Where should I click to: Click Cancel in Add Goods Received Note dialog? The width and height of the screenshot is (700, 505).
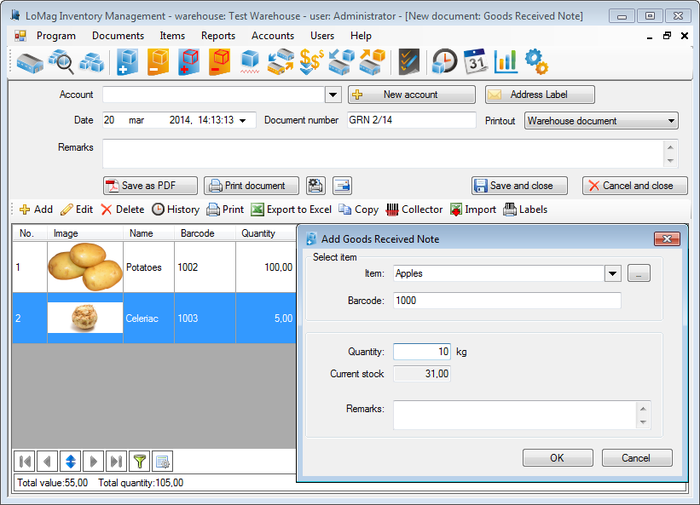tap(637, 458)
